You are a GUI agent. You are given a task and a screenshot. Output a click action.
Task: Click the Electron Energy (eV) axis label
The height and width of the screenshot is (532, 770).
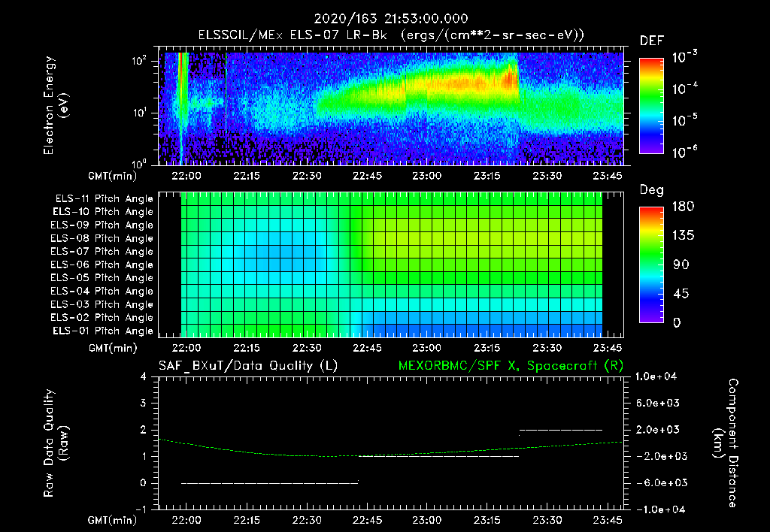click(x=56, y=106)
